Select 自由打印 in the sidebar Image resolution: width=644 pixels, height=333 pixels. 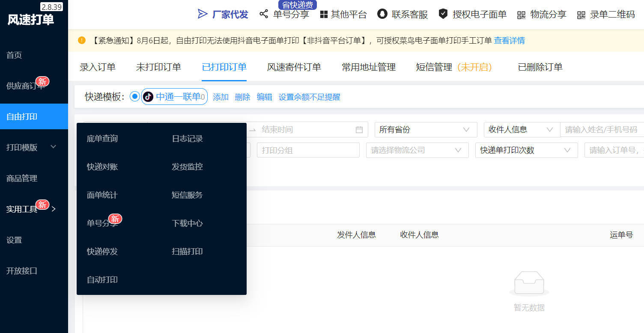34,116
